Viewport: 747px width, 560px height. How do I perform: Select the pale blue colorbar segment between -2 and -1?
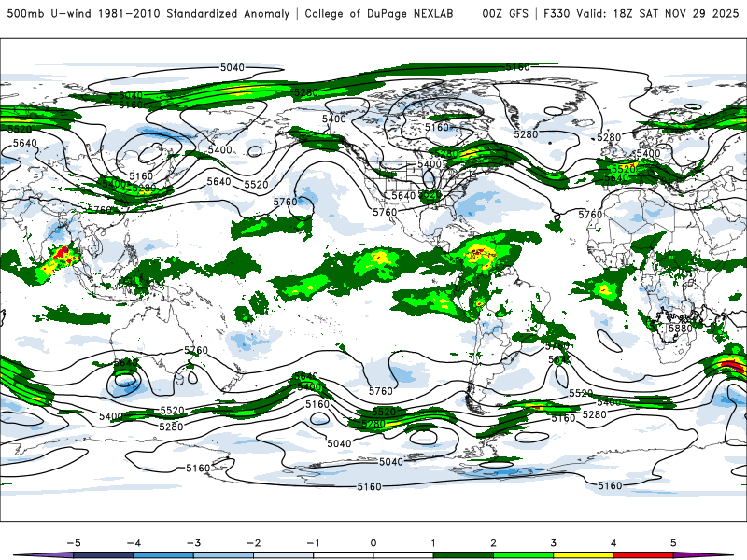coord(284,555)
